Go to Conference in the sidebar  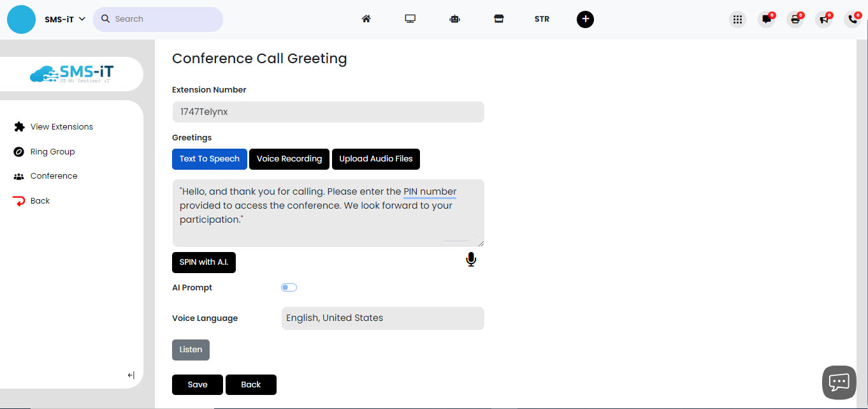(54, 175)
